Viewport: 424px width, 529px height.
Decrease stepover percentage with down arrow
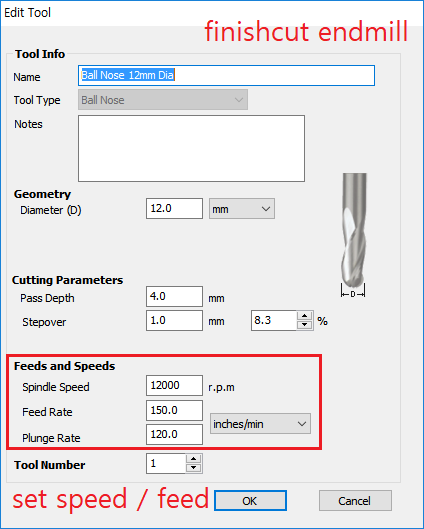tap(305, 325)
